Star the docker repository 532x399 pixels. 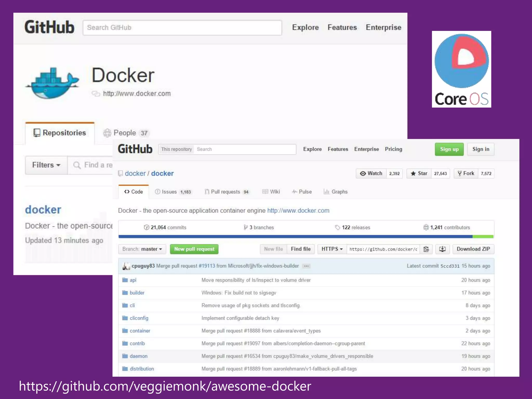(419, 174)
